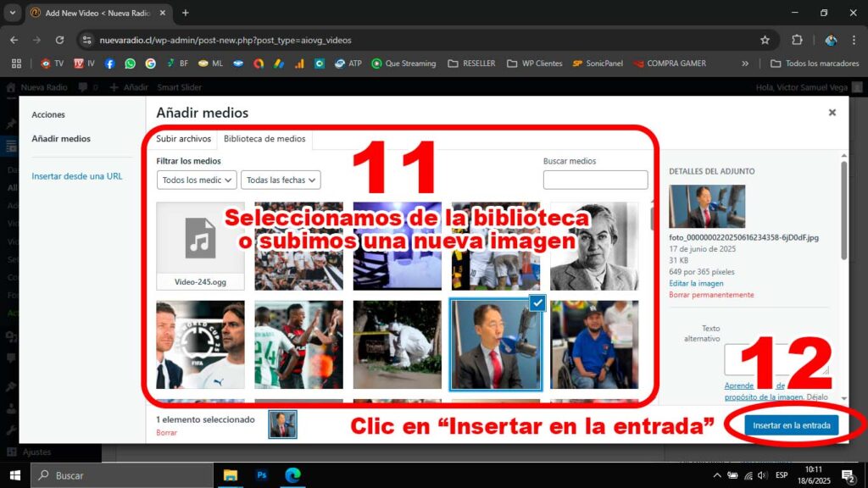Image resolution: width=868 pixels, height=488 pixels.
Task: Expand the Todas las fechas filter dropdown
Action: pos(281,180)
